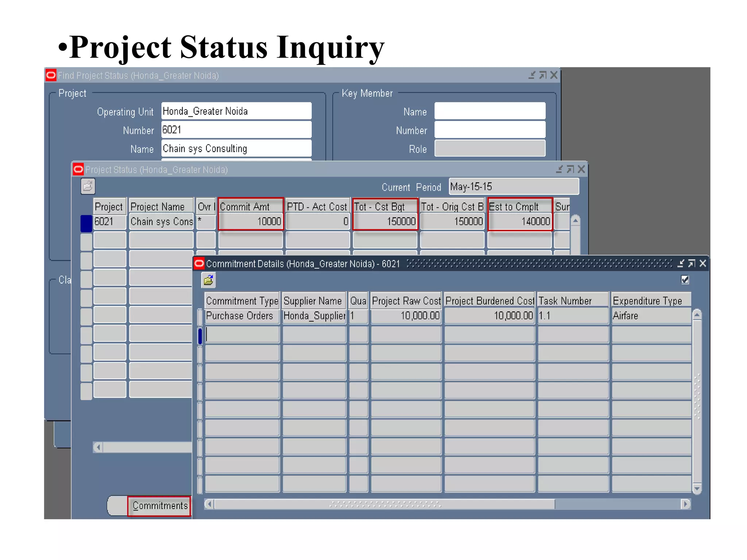The height and width of the screenshot is (560, 747).
Task: Close the Find Project Status window
Action: coord(554,75)
